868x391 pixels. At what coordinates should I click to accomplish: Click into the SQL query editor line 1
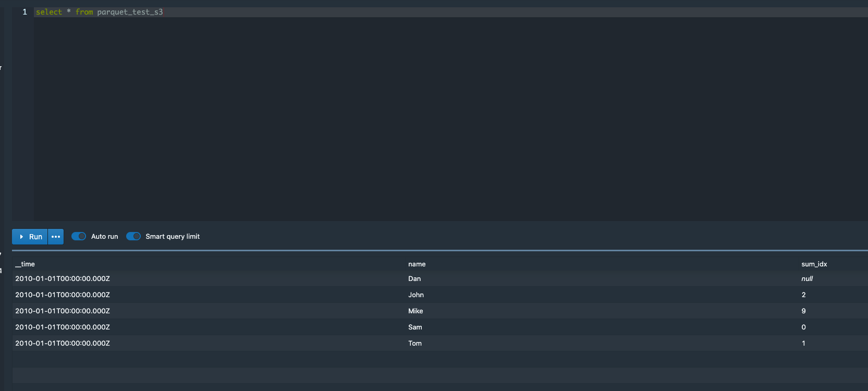451,12
